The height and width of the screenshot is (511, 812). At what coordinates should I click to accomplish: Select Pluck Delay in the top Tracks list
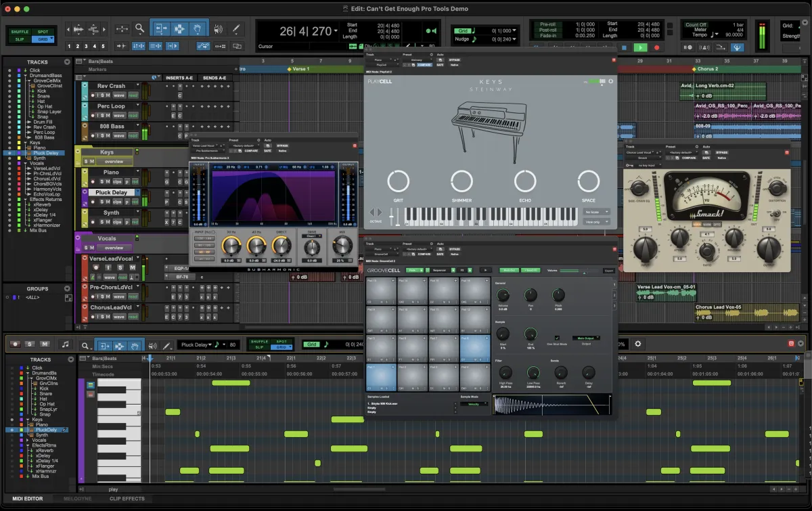click(47, 153)
